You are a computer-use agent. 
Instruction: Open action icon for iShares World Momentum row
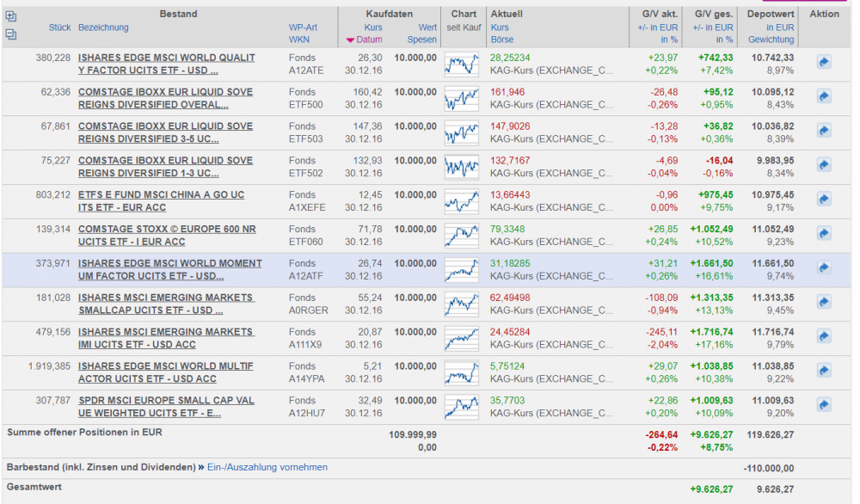[823, 268]
